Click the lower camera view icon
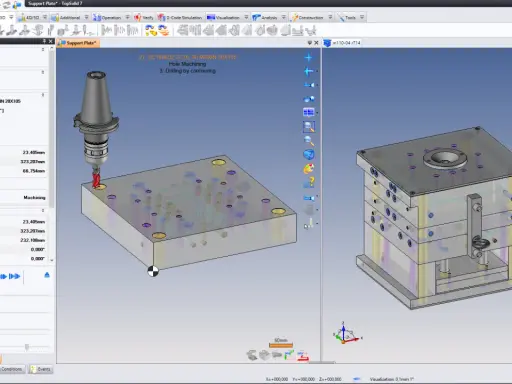This screenshot has width=512, height=384. click(308, 198)
